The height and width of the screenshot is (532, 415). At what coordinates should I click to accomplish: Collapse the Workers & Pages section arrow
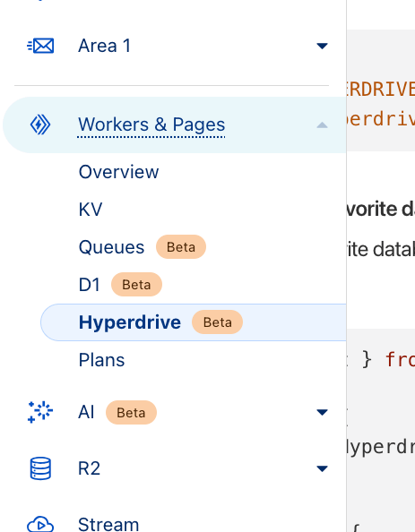[322, 124]
